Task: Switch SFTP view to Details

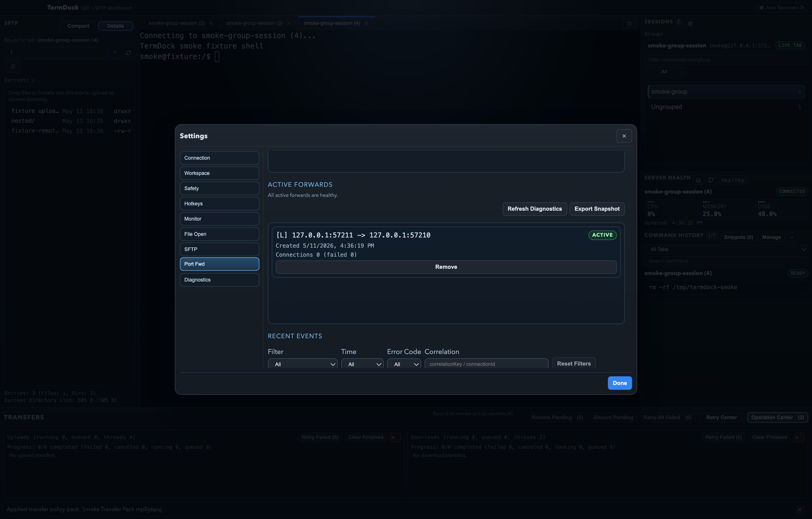Action: [115, 26]
